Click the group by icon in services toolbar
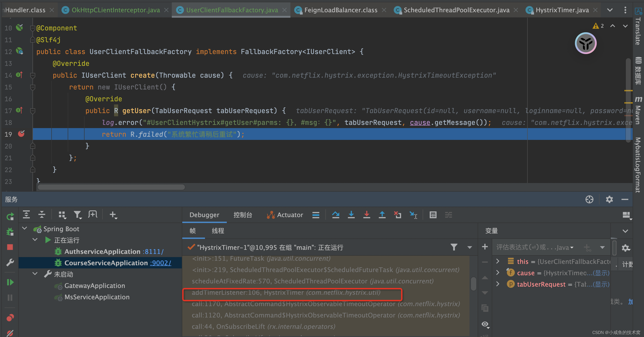This screenshot has width=644, height=337. point(62,215)
